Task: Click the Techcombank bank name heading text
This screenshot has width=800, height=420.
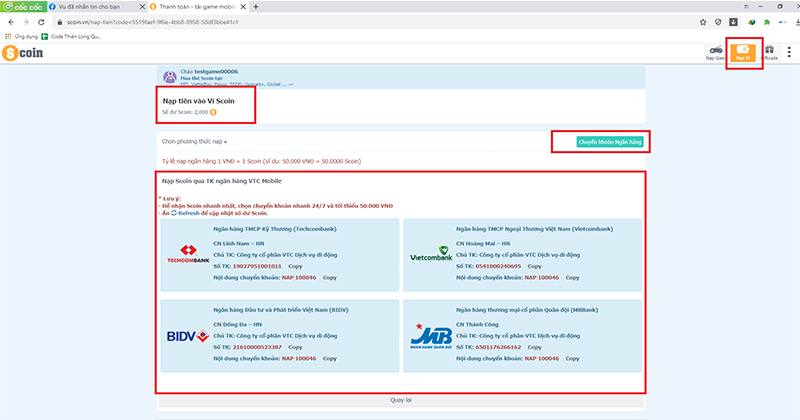Action: pos(275,229)
